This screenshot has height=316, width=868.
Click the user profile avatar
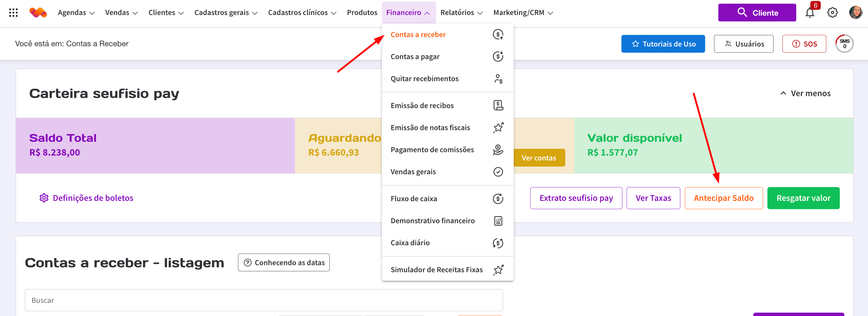point(855,13)
